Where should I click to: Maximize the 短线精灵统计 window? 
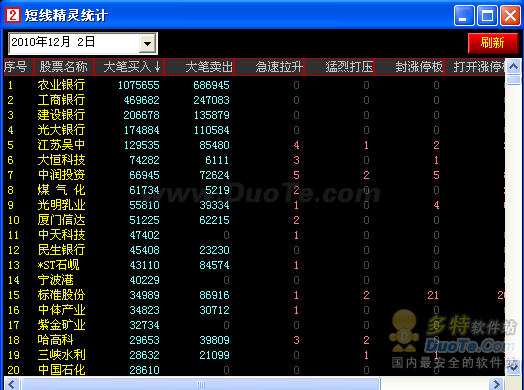[x=487, y=15]
